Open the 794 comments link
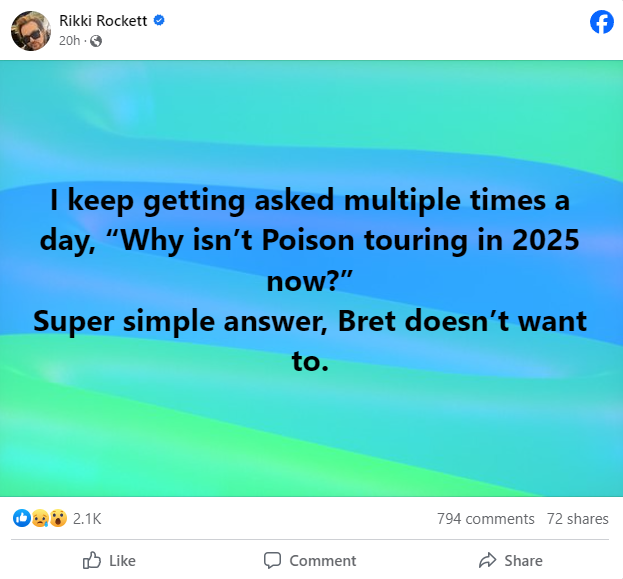This screenshot has height=579, width=623. pos(485,518)
